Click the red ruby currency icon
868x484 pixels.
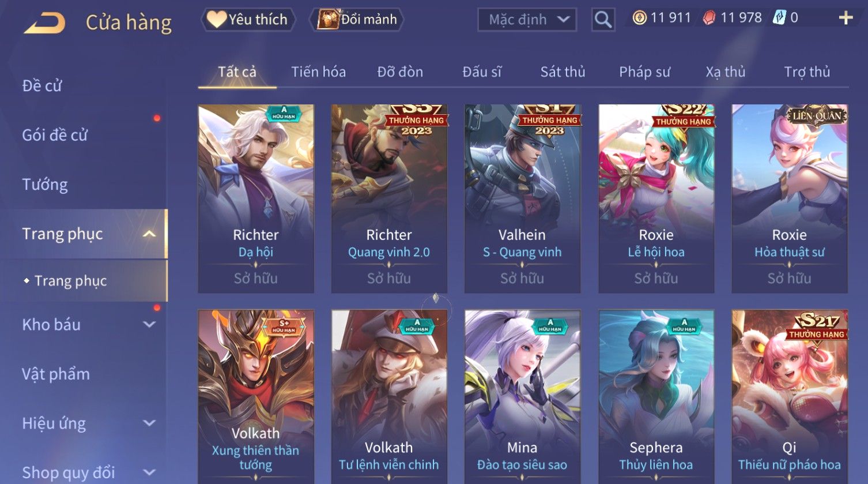tap(709, 18)
